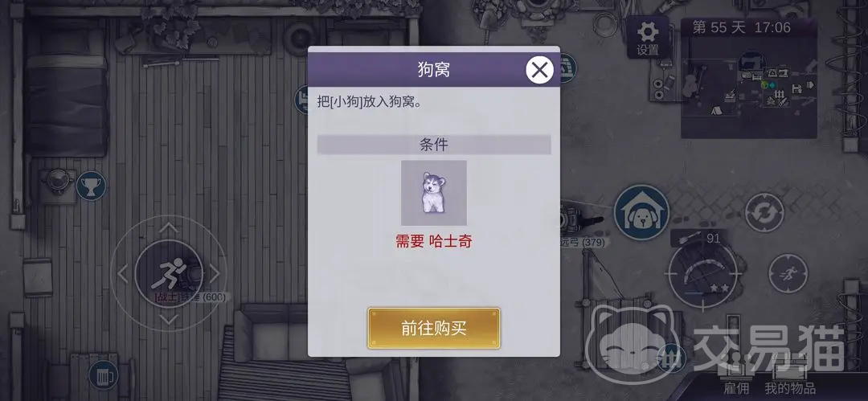The image size is (868, 401).
Task: Click the beer mug icon
Action: [x=103, y=374]
